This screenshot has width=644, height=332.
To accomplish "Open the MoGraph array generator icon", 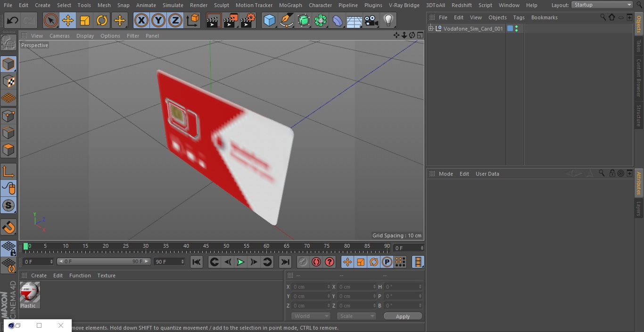I will click(x=321, y=20).
